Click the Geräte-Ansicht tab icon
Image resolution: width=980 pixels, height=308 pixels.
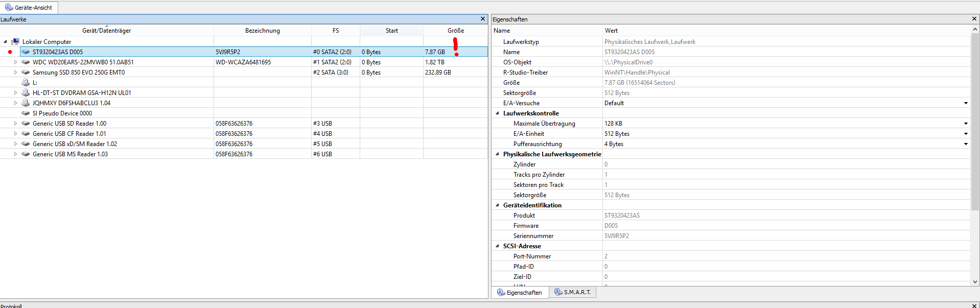coord(9,7)
